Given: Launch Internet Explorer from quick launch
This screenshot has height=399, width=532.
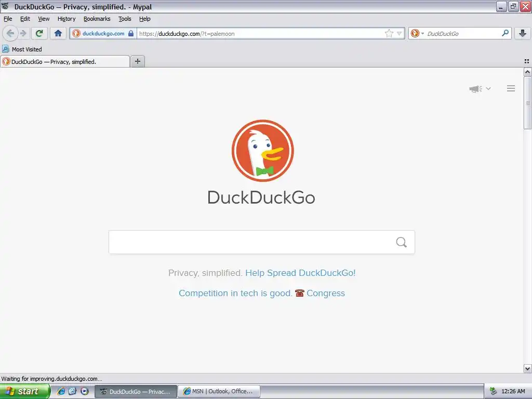Looking at the screenshot, I should click(61, 391).
